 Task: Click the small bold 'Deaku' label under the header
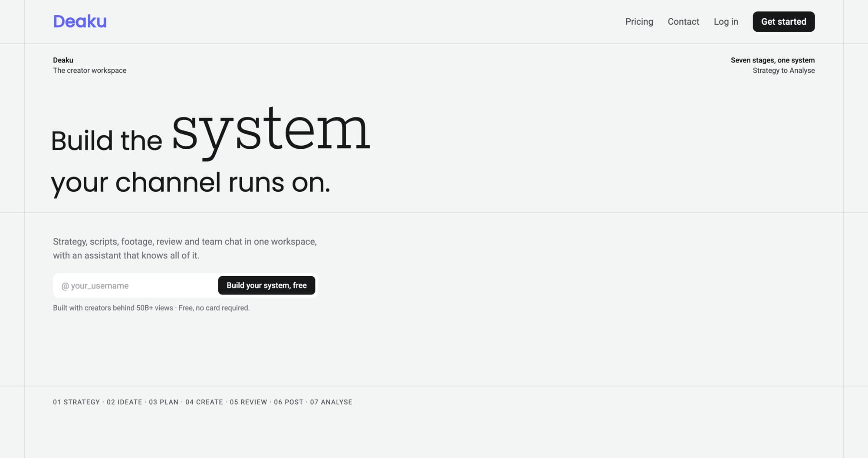point(63,60)
